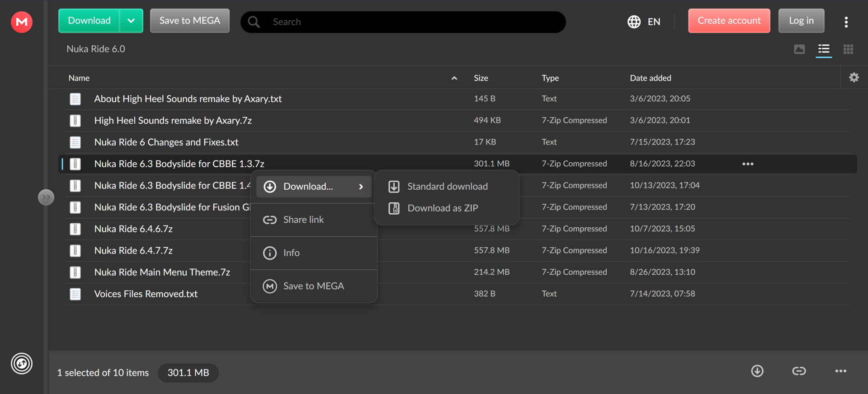Choose Download as ZIP option
The width and height of the screenshot is (868, 394).
447,208
